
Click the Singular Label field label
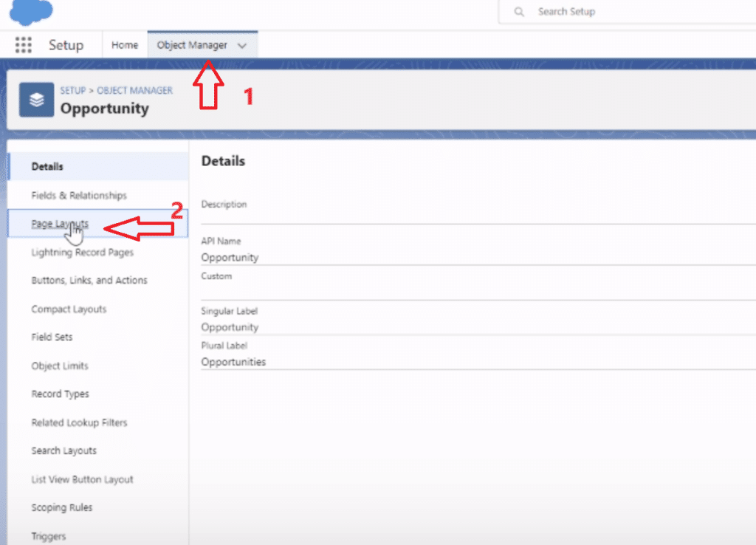pos(230,311)
